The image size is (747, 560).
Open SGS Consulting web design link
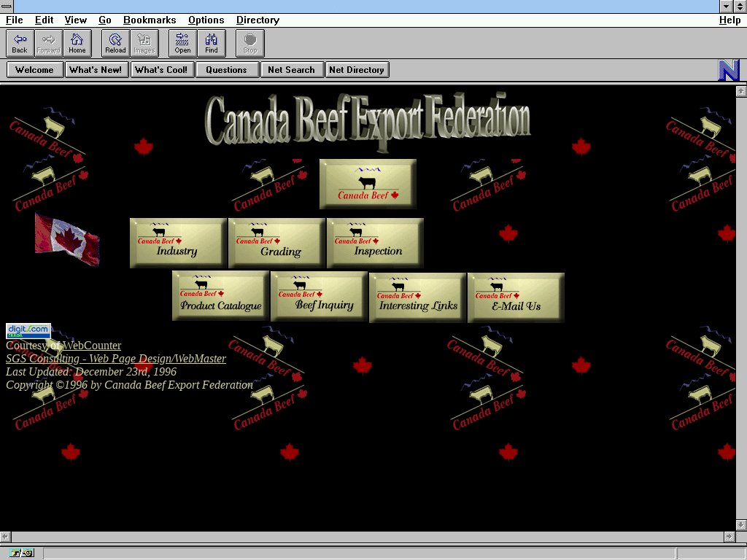coord(116,359)
